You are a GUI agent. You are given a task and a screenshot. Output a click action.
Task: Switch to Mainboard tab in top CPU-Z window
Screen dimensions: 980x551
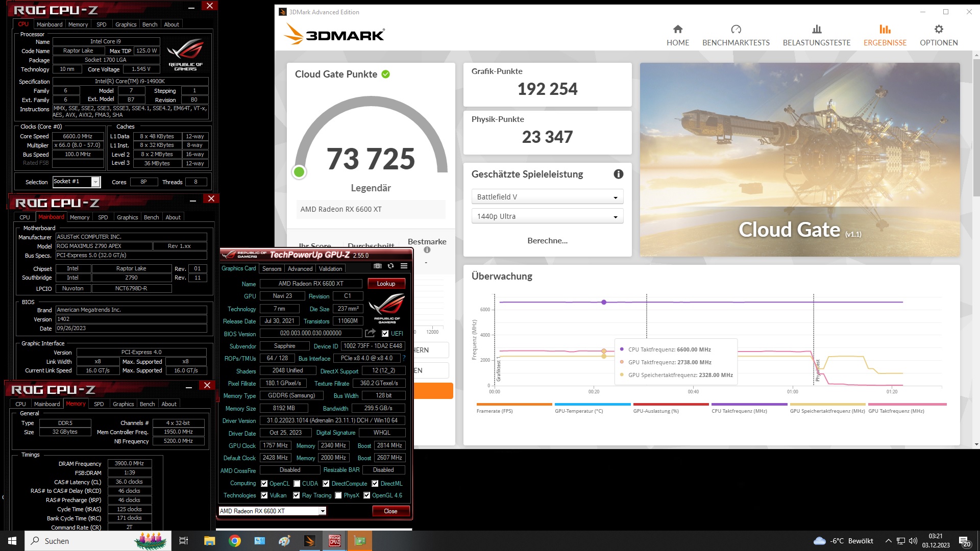tap(50, 24)
